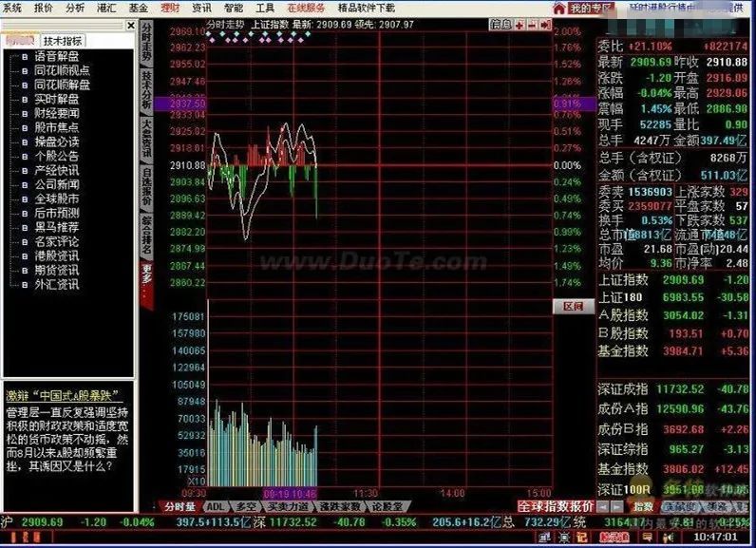756x548 pixels.
Task: Open the 系统 menu
Action: [11, 8]
